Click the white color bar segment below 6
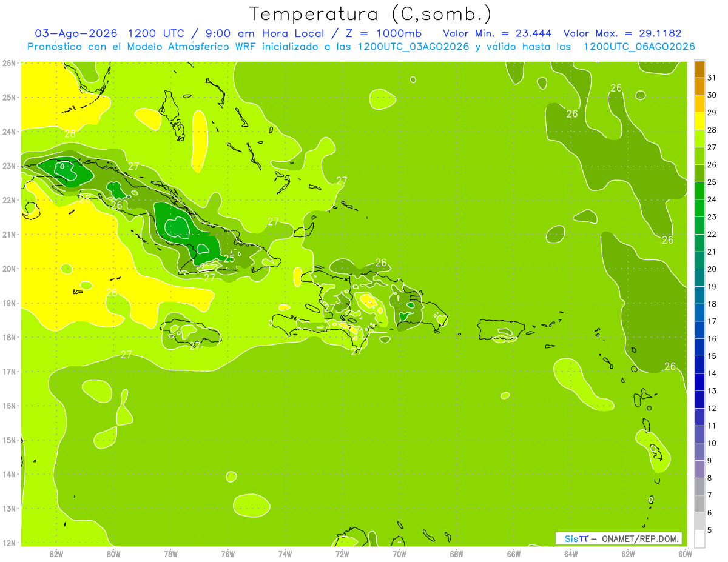Image resolution: width=728 pixels, height=562 pixels. (699, 538)
